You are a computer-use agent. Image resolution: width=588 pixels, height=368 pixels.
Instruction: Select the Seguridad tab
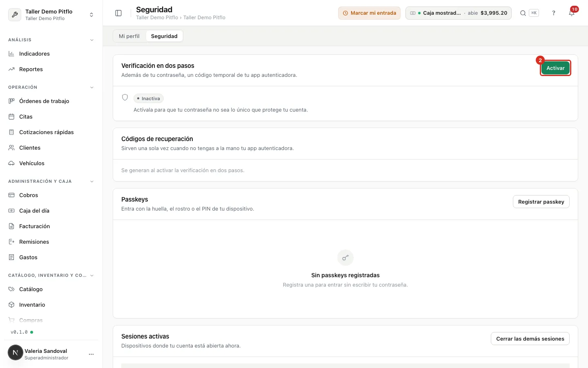(x=164, y=36)
